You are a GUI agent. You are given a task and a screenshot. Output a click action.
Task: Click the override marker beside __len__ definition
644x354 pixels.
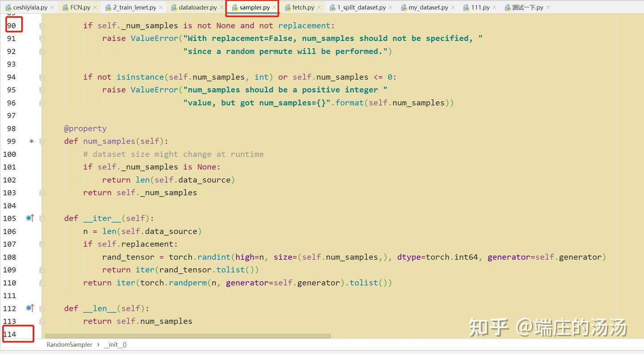[30, 308]
